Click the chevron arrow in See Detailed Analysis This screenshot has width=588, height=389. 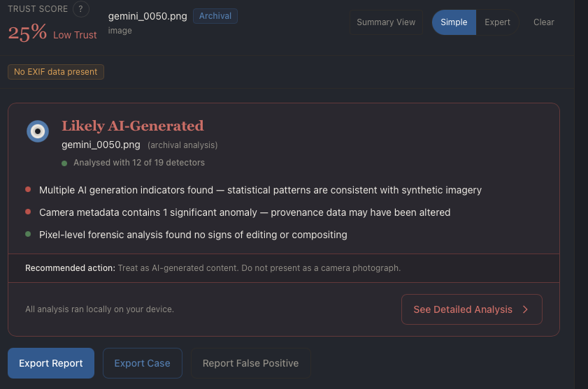tap(525, 309)
